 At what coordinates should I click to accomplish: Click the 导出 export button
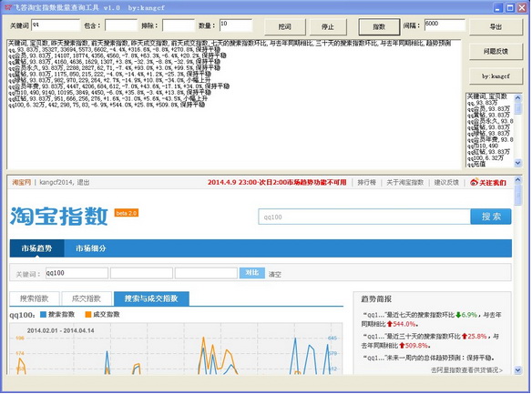(x=496, y=26)
